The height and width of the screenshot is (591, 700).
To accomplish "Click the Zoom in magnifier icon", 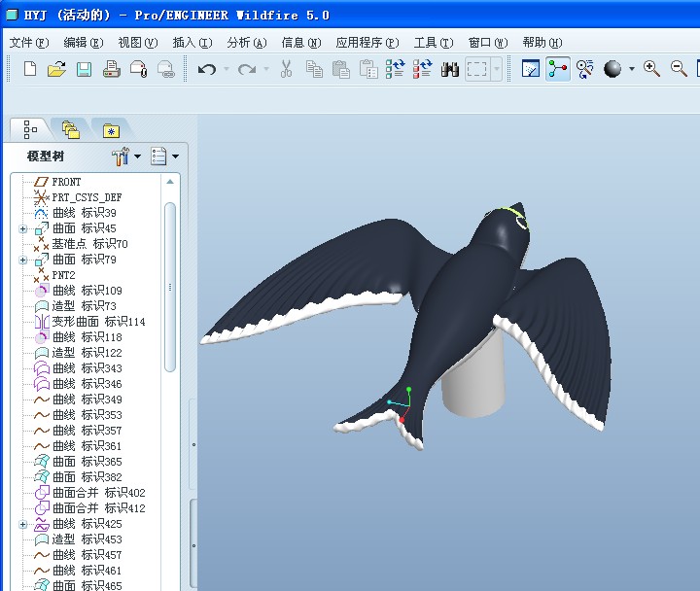I will point(651,69).
